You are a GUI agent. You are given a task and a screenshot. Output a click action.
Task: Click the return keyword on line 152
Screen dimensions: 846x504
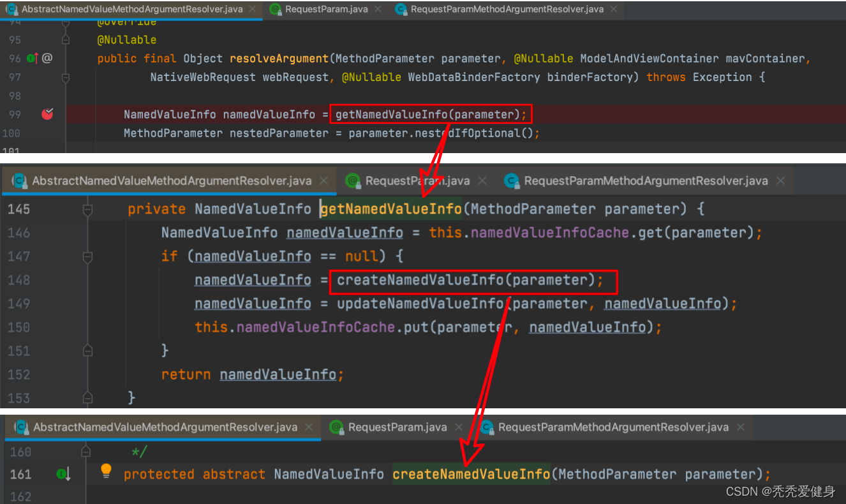click(186, 374)
